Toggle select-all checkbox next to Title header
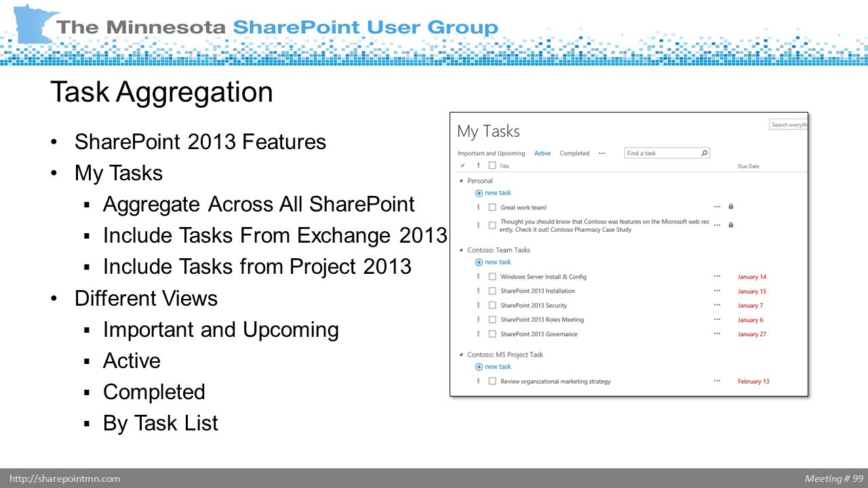868x488 pixels. pyautogui.click(x=492, y=165)
